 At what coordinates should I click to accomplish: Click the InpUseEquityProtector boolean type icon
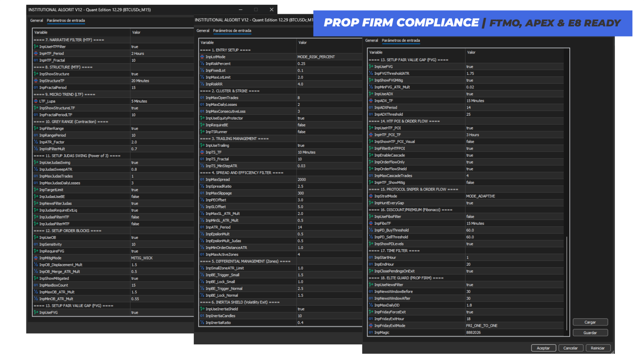coord(202,118)
